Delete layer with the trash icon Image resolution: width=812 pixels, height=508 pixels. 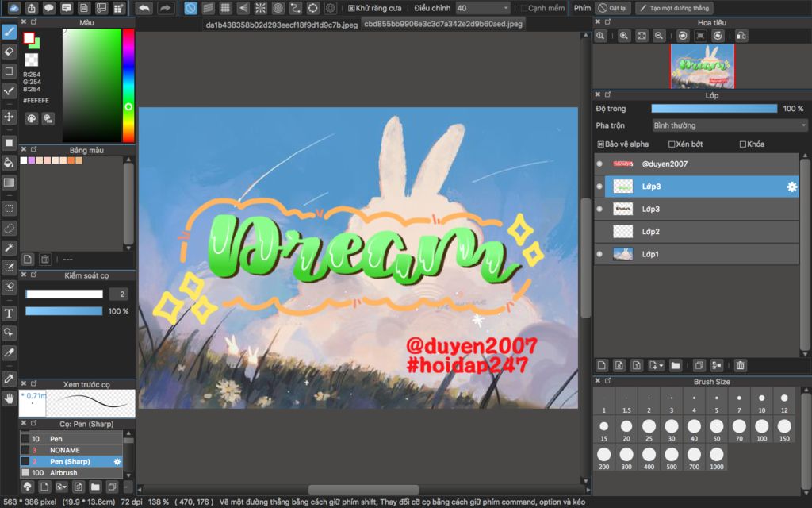coord(741,365)
